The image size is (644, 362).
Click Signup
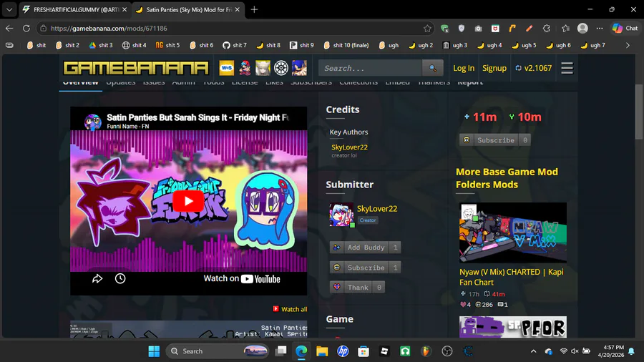494,68
